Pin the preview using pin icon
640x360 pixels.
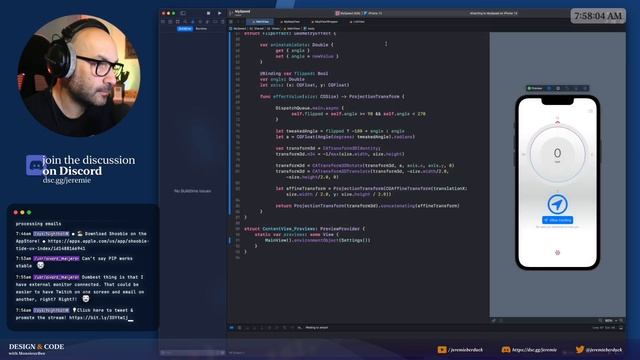494,321
